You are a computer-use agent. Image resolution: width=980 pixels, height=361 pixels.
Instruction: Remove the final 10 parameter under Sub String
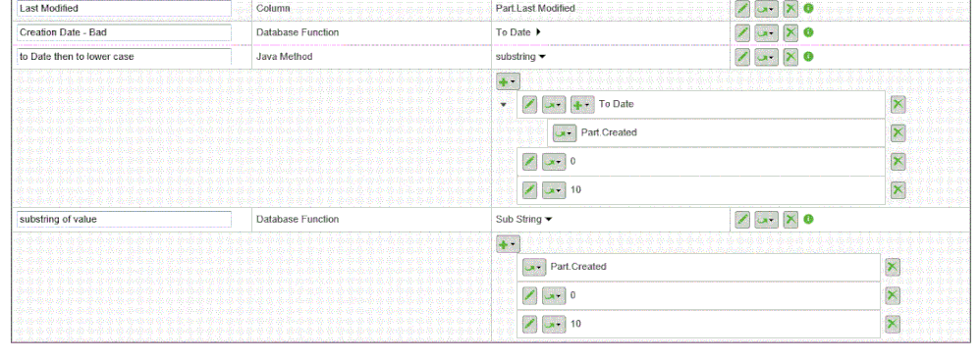[893, 324]
